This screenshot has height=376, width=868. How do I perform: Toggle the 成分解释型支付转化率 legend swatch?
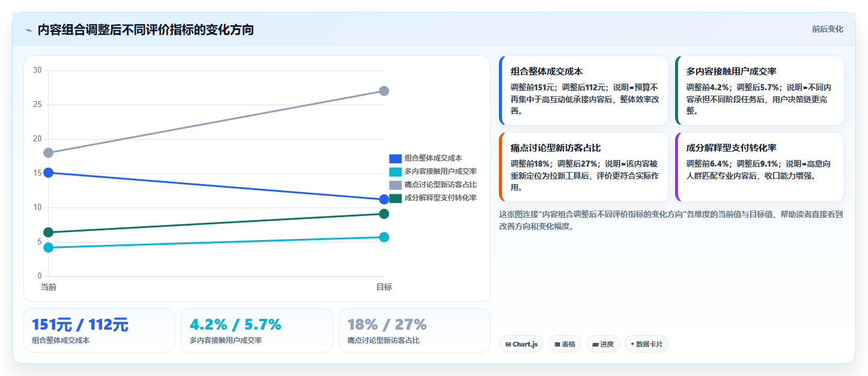[396, 198]
